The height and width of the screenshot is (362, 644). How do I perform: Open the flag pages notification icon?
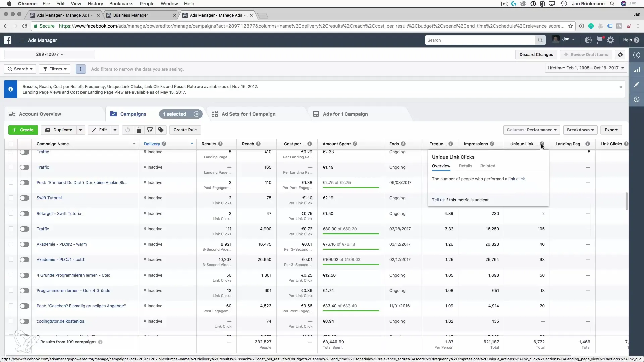(600, 40)
